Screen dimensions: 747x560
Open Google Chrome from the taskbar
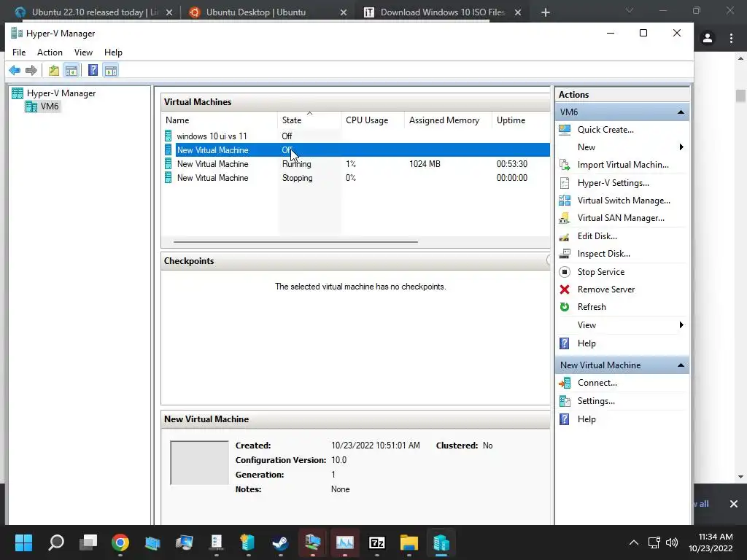[120, 542]
